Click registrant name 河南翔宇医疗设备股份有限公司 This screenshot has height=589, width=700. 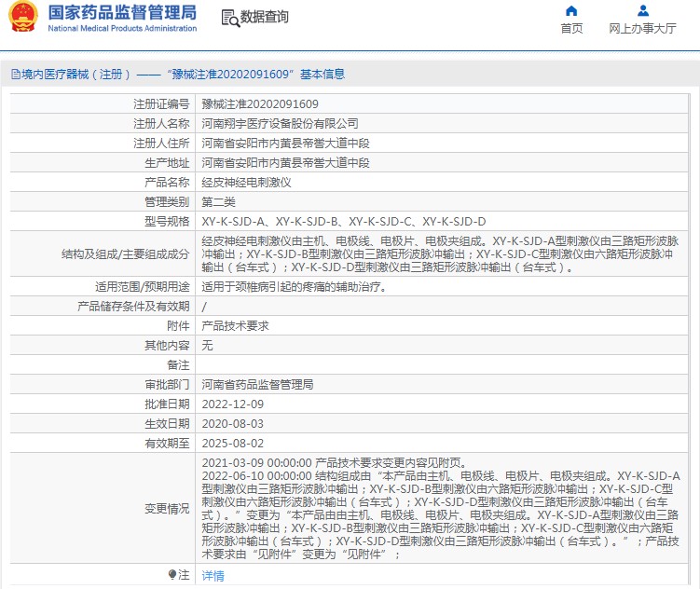point(280,124)
